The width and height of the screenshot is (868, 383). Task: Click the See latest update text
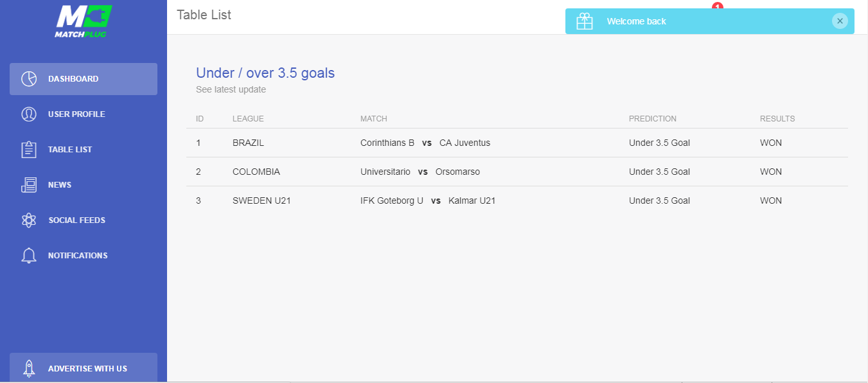pyautogui.click(x=231, y=90)
